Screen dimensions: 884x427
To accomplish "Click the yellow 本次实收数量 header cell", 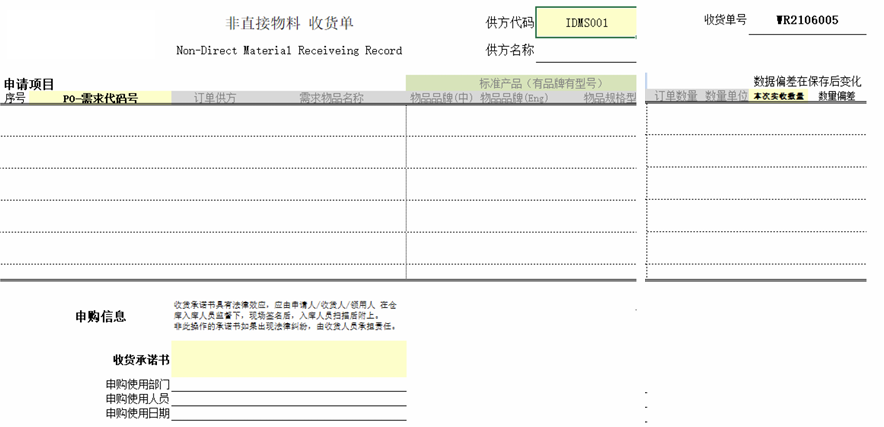I will (x=778, y=97).
